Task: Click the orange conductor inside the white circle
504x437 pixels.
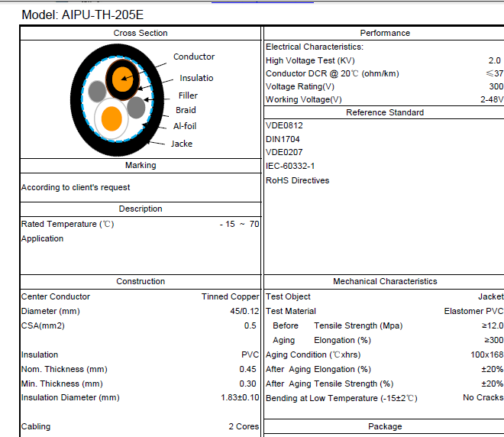Action: 111,119
